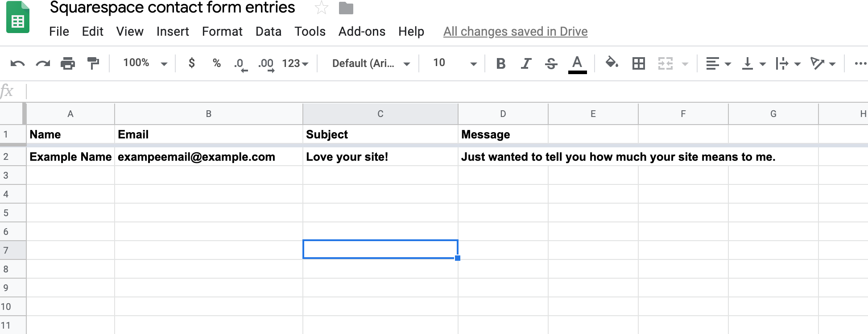Click the Squarespace contact form entries title
This screenshot has height=334, width=868.
pyautogui.click(x=172, y=8)
